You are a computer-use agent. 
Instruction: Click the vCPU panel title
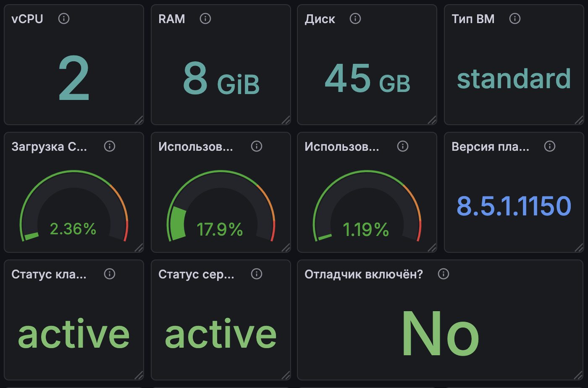tap(27, 19)
